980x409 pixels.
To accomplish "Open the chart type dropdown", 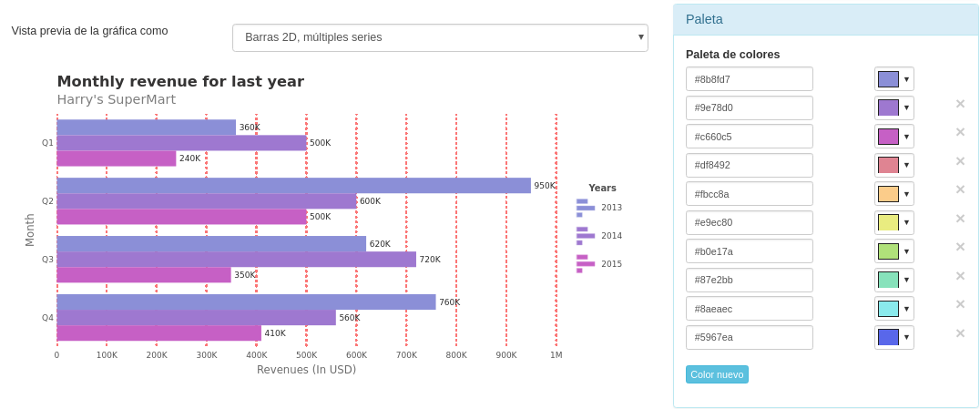I will [x=440, y=37].
